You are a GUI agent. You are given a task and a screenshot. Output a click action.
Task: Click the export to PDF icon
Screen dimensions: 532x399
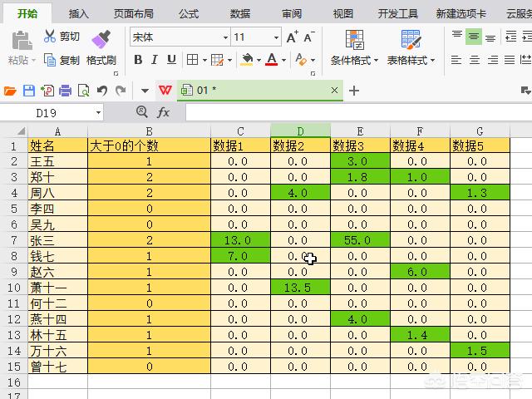pos(47,91)
